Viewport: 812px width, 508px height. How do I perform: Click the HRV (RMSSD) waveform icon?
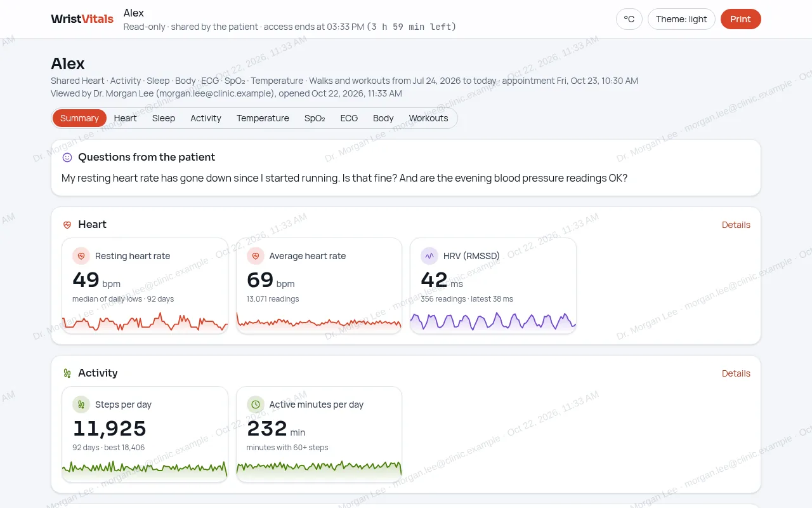click(429, 256)
